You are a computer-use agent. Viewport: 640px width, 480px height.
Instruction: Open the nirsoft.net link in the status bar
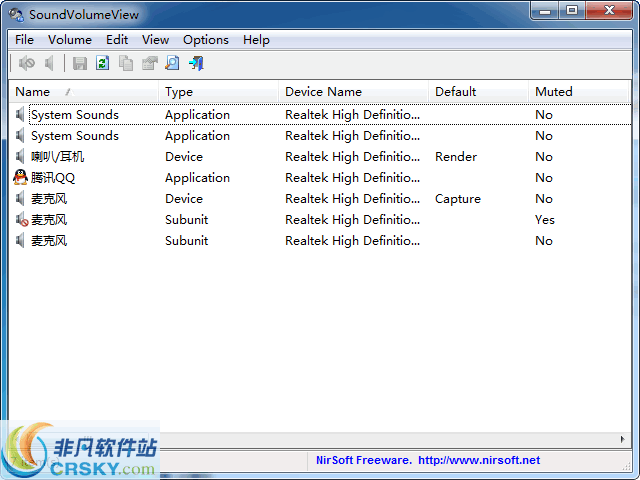pyautogui.click(x=479, y=460)
